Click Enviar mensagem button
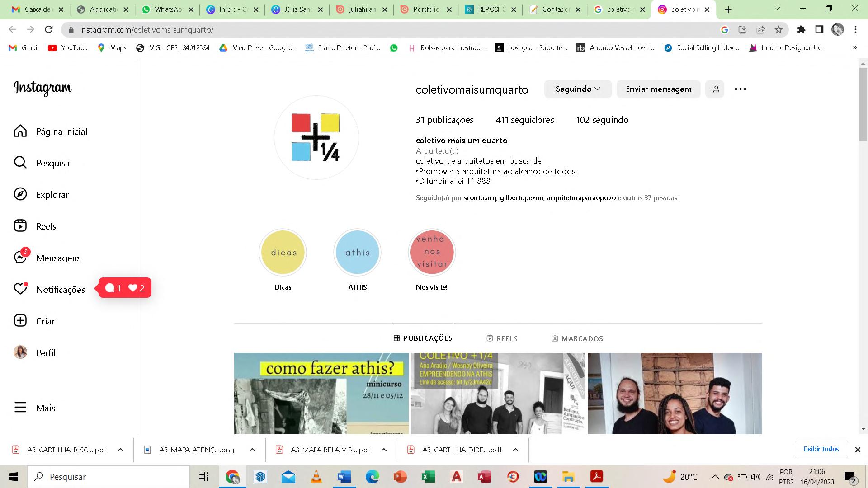This screenshot has height=488, width=868. [658, 89]
